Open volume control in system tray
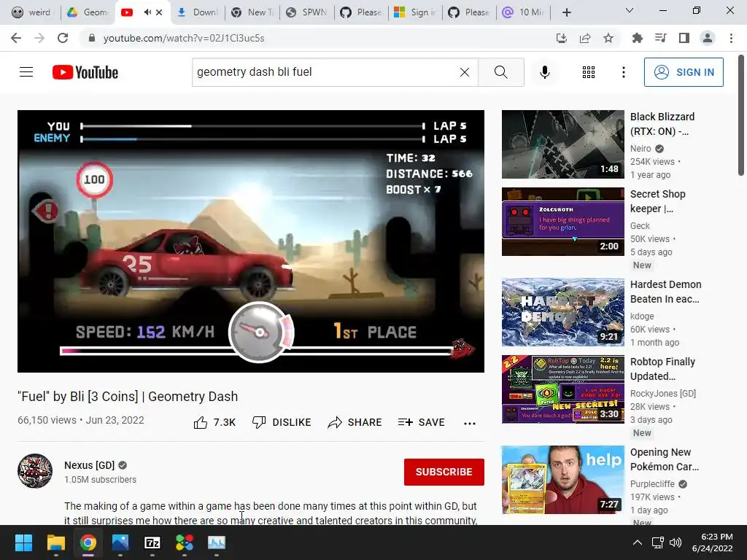 tap(675, 542)
